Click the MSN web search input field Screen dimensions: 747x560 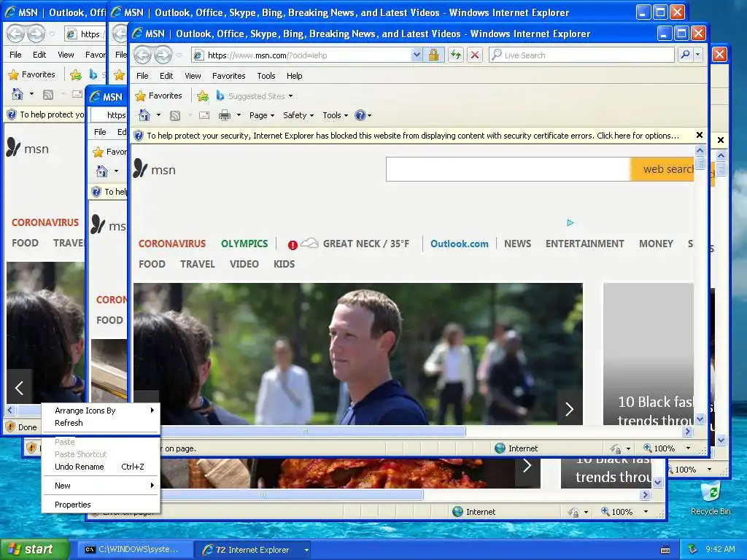point(508,169)
